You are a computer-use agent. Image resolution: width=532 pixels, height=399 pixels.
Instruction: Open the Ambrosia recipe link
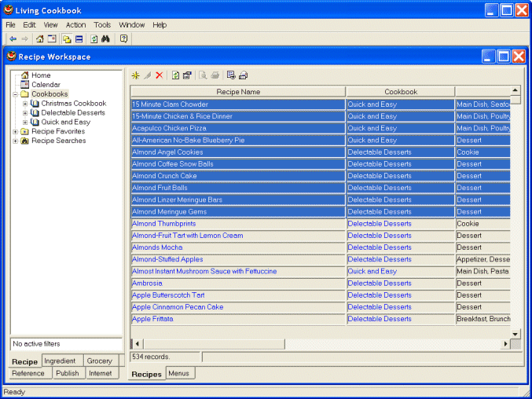point(147,283)
